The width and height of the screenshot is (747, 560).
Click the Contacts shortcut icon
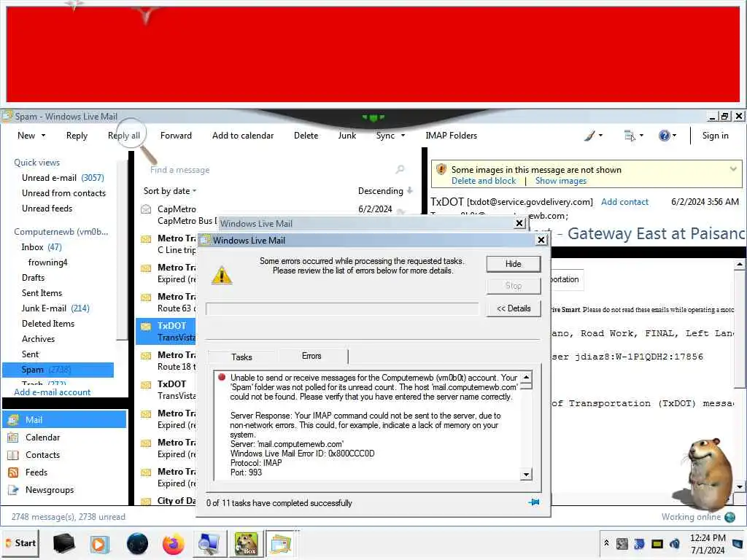[13, 455]
